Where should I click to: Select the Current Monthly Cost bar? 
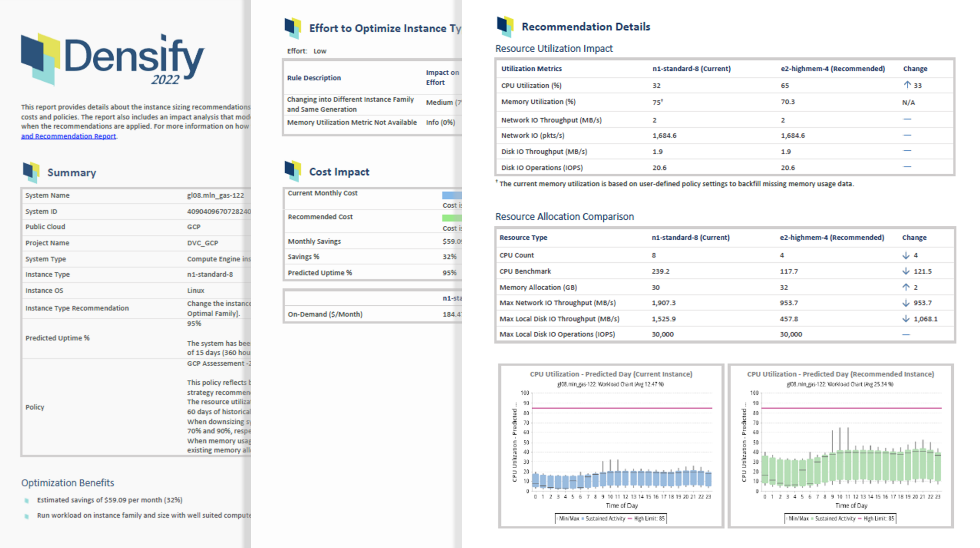[x=452, y=195]
